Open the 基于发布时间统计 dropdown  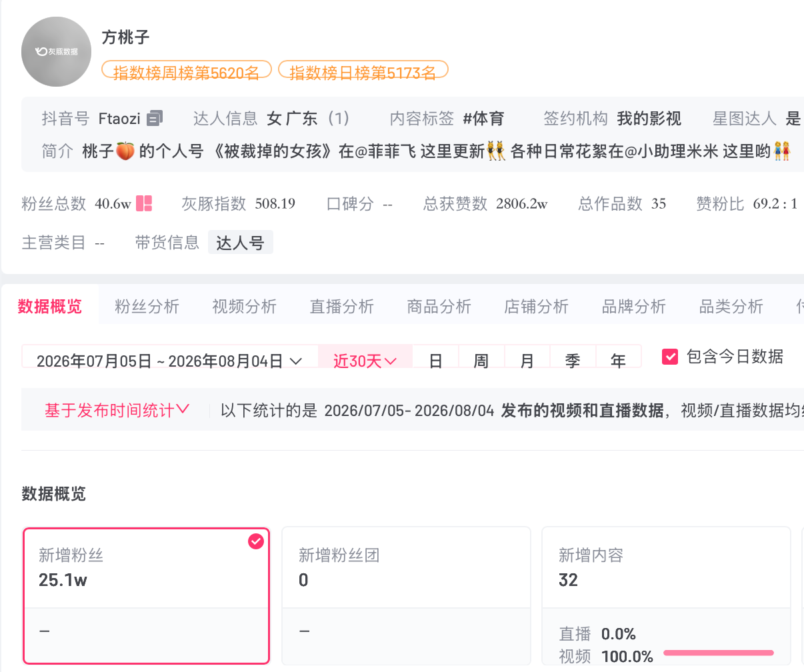[117, 410]
